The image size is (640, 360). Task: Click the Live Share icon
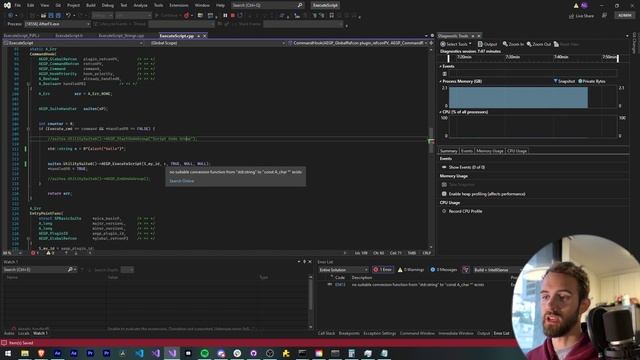point(571,16)
